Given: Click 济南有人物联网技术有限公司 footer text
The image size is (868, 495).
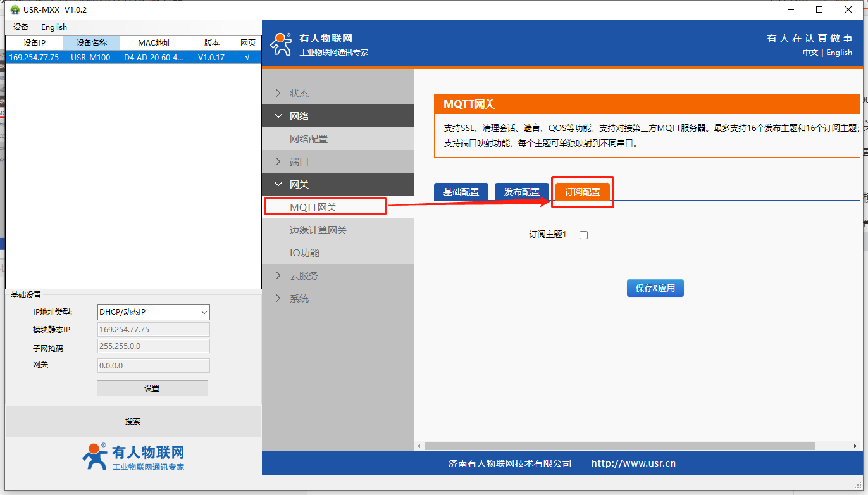Looking at the screenshot, I should click(510, 463).
